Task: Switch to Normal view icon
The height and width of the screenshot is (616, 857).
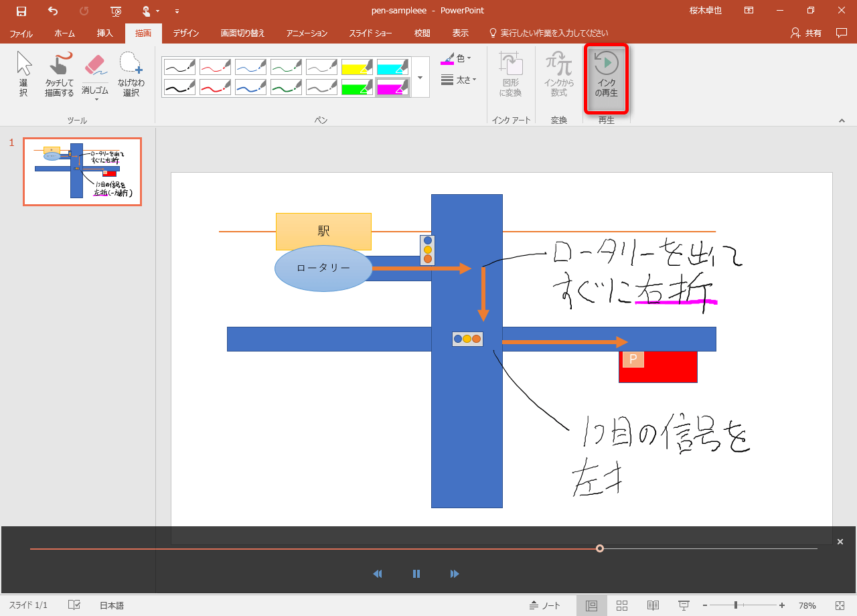Action: point(592,605)
